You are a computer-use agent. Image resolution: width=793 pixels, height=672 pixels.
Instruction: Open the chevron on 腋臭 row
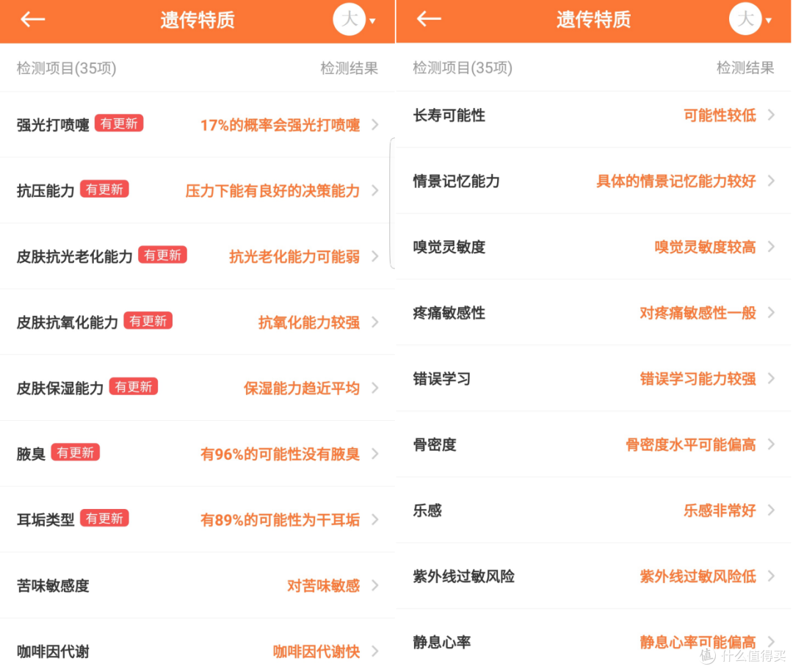coord(375,453)
